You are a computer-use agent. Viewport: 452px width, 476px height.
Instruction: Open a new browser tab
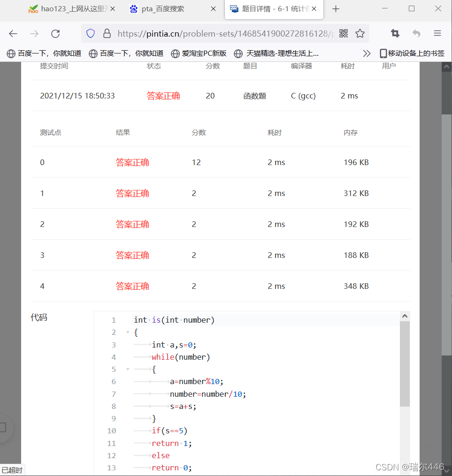click(336, 9)
